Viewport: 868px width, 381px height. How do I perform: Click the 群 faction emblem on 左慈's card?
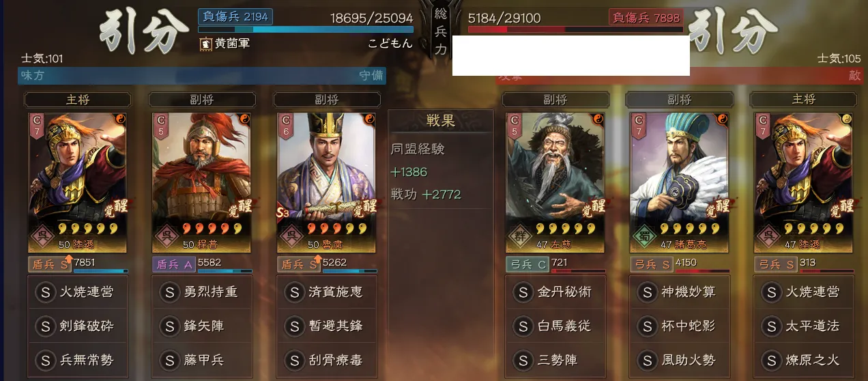coord(521,238)
